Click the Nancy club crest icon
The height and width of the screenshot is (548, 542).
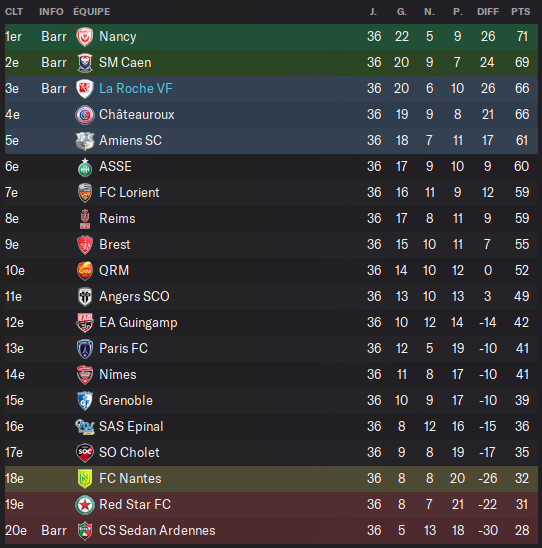tap(85, 37)
